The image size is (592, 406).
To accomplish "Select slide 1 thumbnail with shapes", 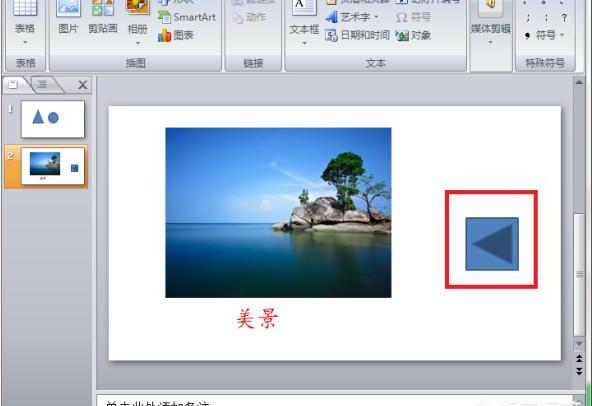I will (53, 119).
